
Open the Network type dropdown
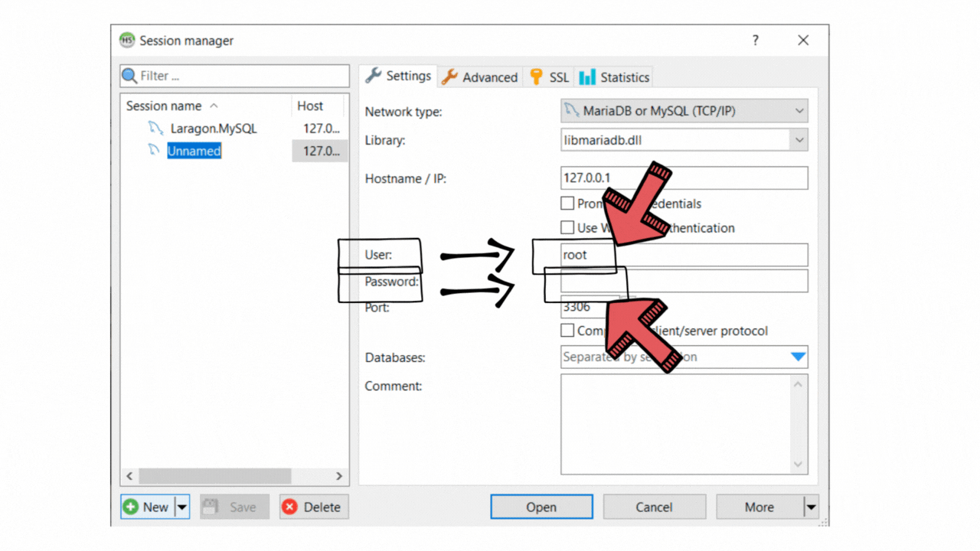tap(684, 111)
